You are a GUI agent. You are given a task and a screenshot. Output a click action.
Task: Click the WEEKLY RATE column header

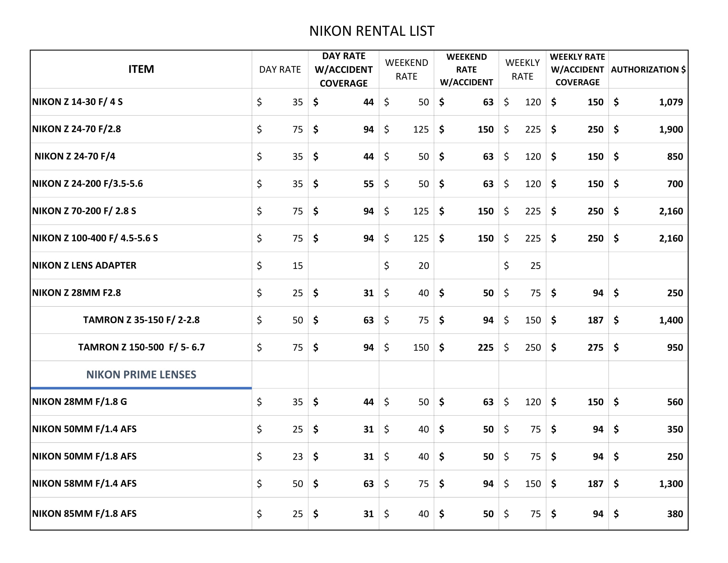point(522,69)
